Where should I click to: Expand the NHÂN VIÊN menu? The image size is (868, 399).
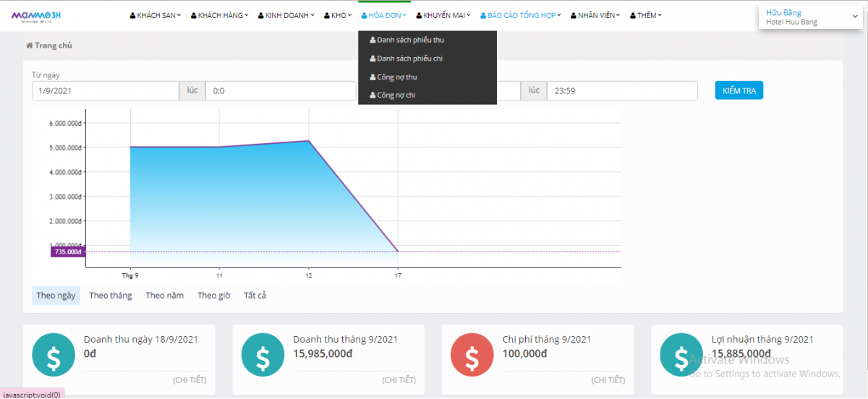597,15
